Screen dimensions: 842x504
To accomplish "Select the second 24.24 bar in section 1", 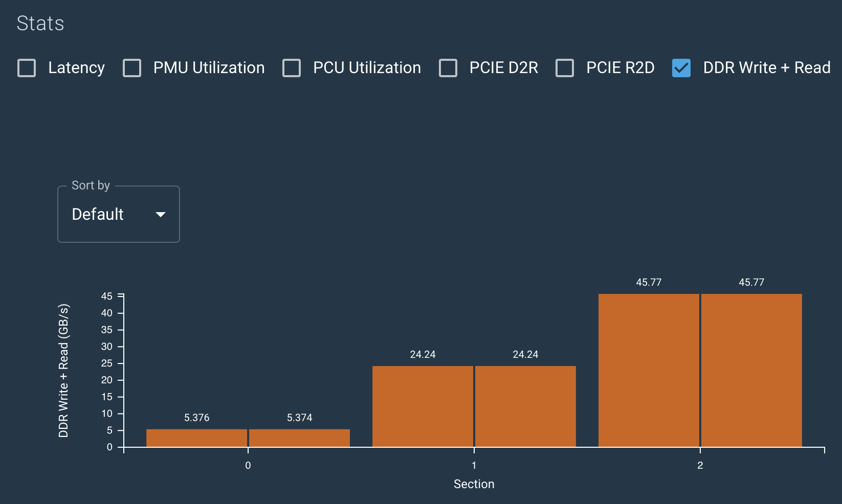I will (525, 406).
